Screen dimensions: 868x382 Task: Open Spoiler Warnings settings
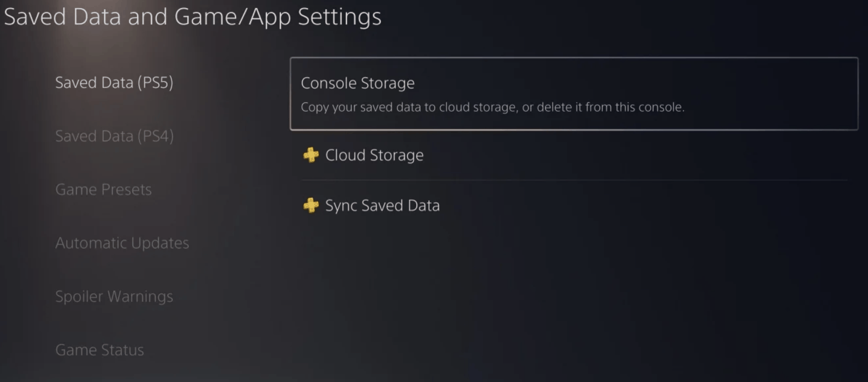(x=114, y=296)
